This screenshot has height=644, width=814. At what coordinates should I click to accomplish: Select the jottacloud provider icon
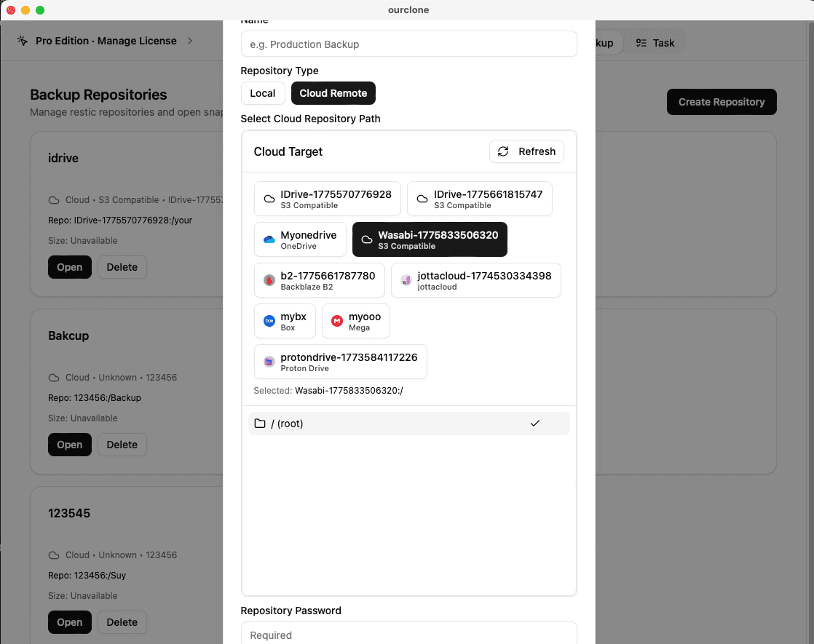(x=406, y=280)
